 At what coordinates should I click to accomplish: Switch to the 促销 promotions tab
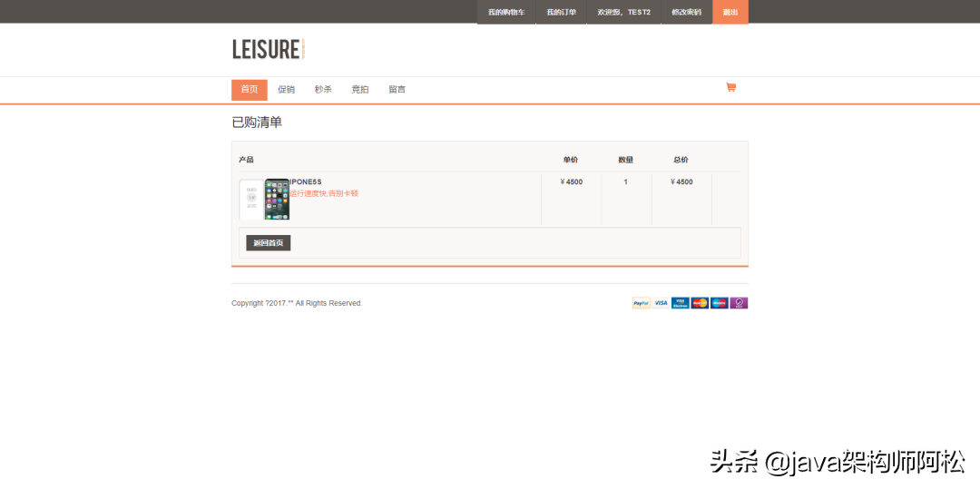coord(286,90)
